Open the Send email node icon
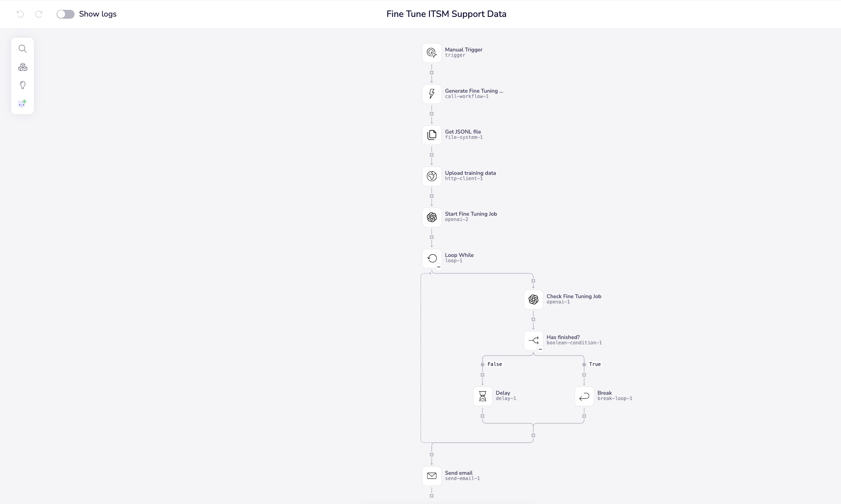The width and height of the screenshot is (841, 504). pyautogui.click(x=432, y=476)
